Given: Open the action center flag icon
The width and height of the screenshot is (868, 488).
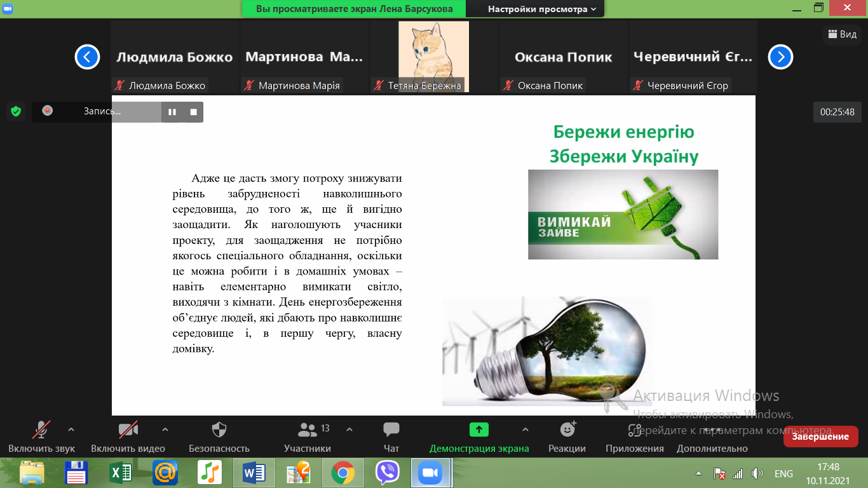Looking at the screenshot, I should coord(720,473).
